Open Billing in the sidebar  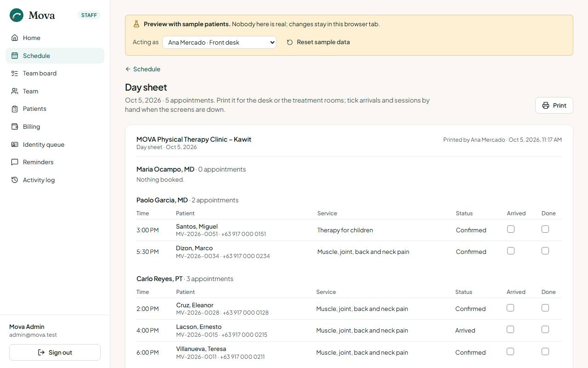pyautogui.click(x=55, y=126)
